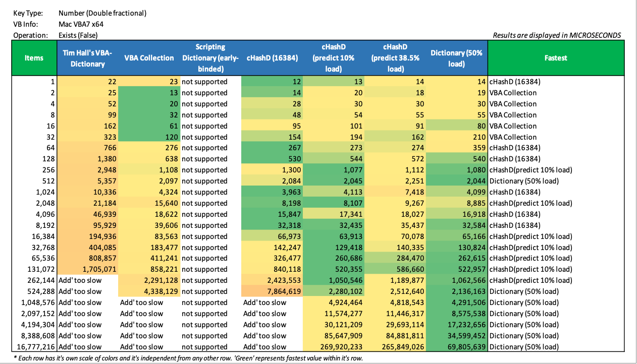Select the 'Scripting Dictionary (early-binded)' header
The width and height of the screenshot is (637, 364).
pos(210,58)
